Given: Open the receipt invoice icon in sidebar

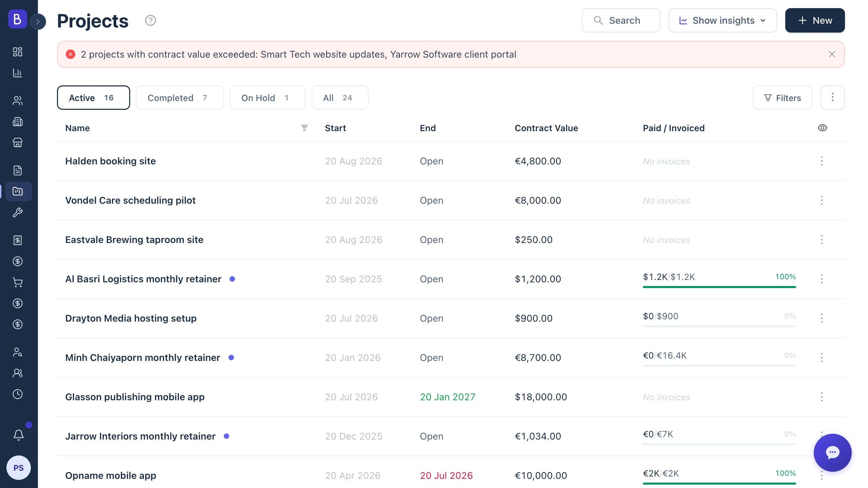Looking at the screenshot, I should tap(18, 240).
